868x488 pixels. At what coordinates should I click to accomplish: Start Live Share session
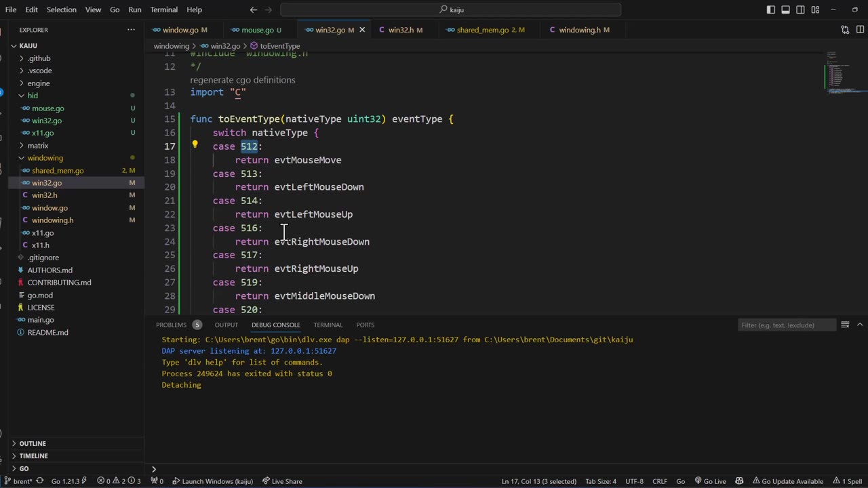(x=283, y=481)
